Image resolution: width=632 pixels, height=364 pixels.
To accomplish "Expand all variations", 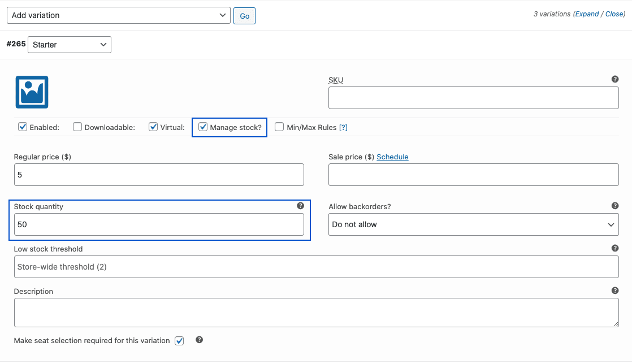I will 587,14.
